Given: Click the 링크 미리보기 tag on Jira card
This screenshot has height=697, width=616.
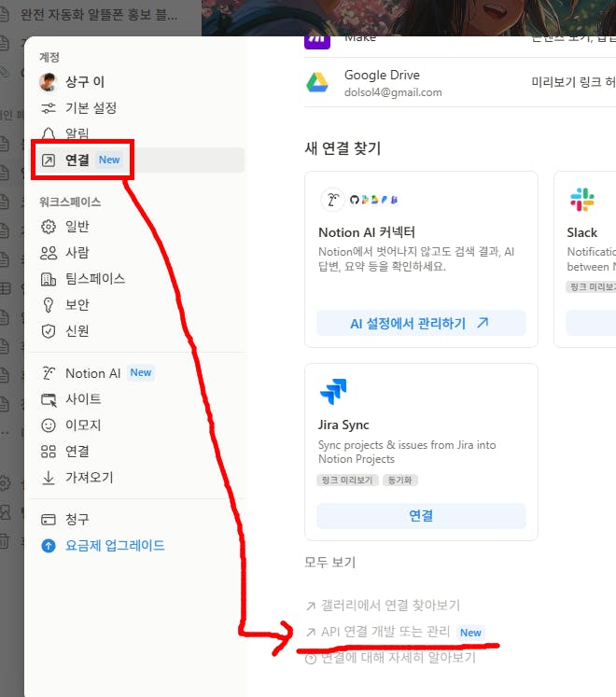Looking at the screenshot, I should (347, 481).
